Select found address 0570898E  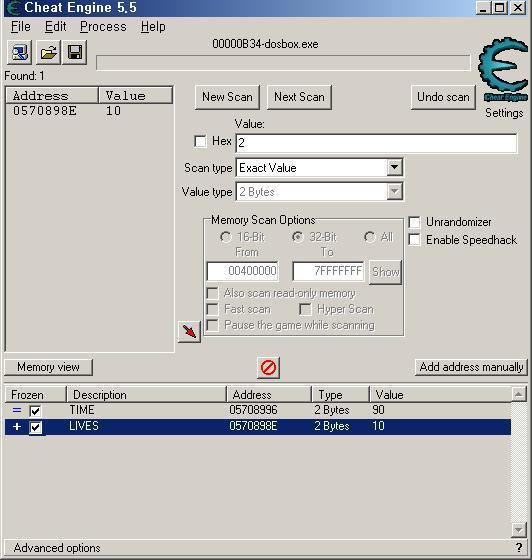45,111
